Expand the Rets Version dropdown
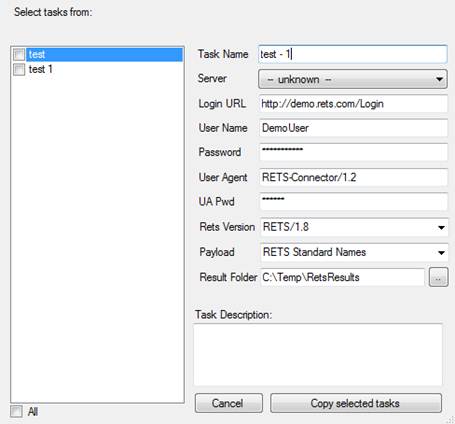455x424 pixels. pyautogui.click(x=353, y=227)
